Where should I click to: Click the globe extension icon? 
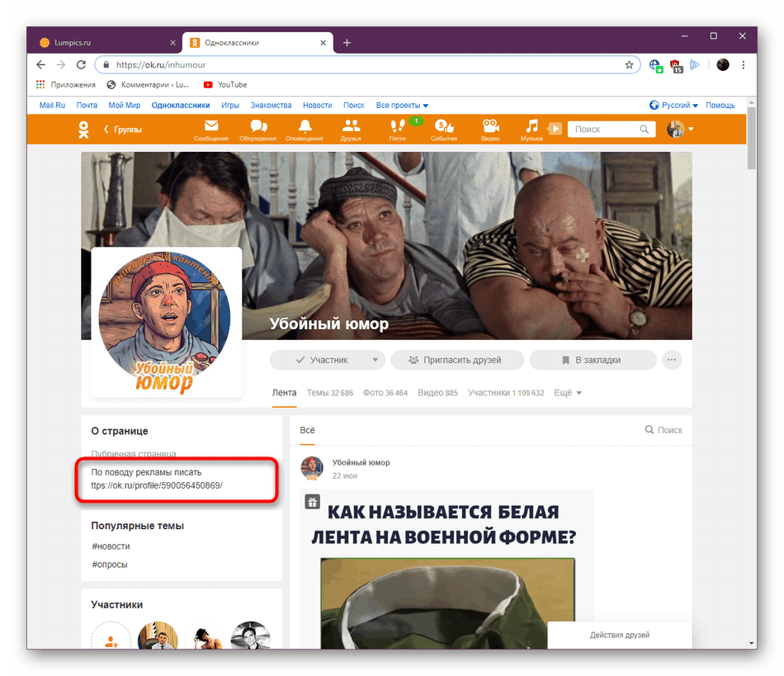click(x=655, y=65)
